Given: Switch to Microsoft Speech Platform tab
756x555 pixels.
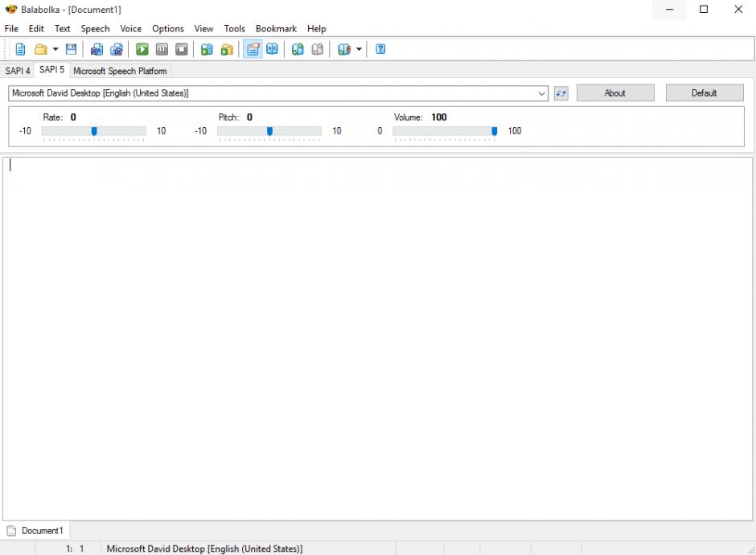Looking at the screenshot, I should point(120,71).
